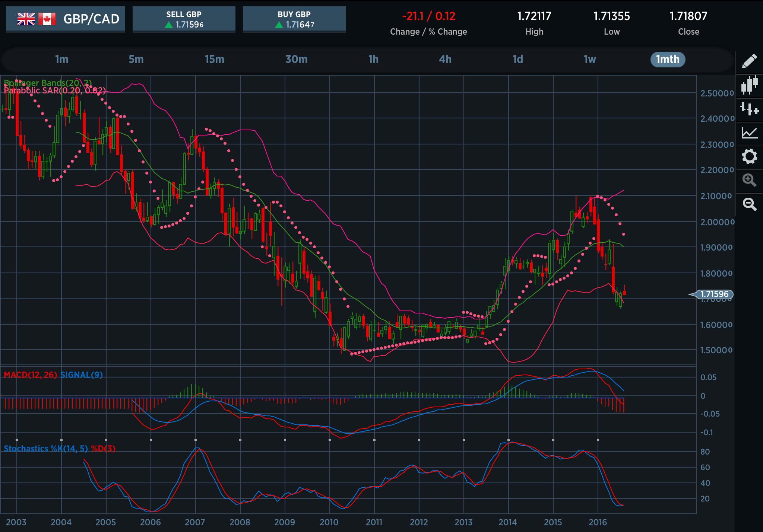This screenshot has height=532, width=763.
Task: Select the pencil drawing tool
Action: (x=749, y=61)
